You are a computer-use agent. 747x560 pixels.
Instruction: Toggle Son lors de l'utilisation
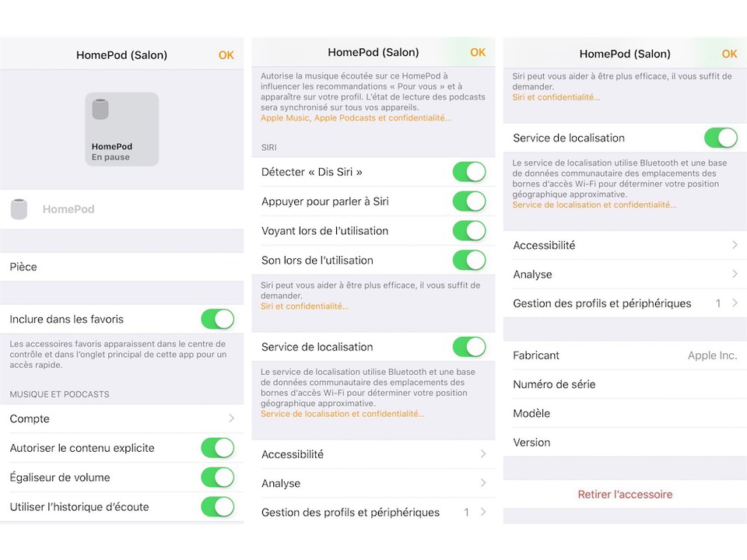tap(469, 261)
